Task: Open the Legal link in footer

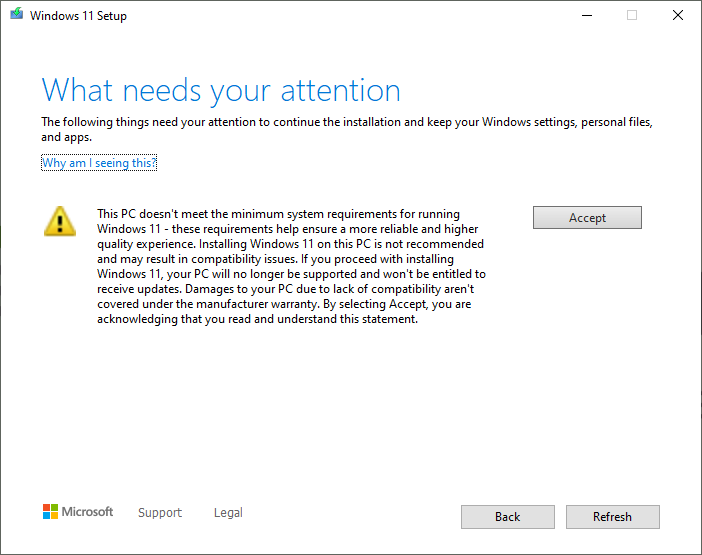Action: 228,512
